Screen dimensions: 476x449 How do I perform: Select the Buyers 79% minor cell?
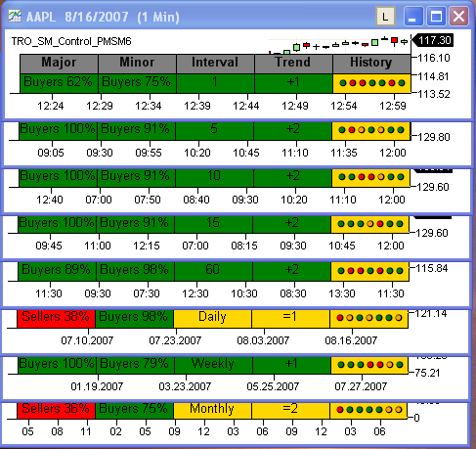[x=135, y=365]
